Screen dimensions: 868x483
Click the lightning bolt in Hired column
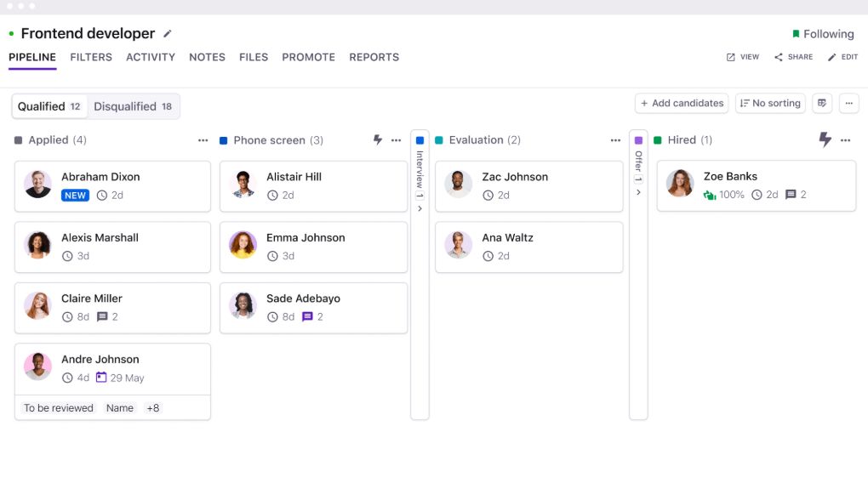coord(825,139)
